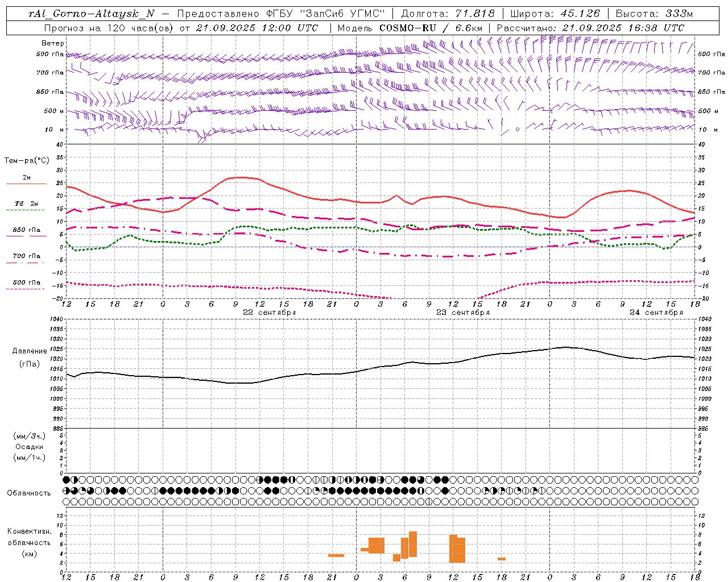
Task: Click 'Рассчитано: 21.09.2025 16:38 UTC' timestamp
Action: click(590, 28)
